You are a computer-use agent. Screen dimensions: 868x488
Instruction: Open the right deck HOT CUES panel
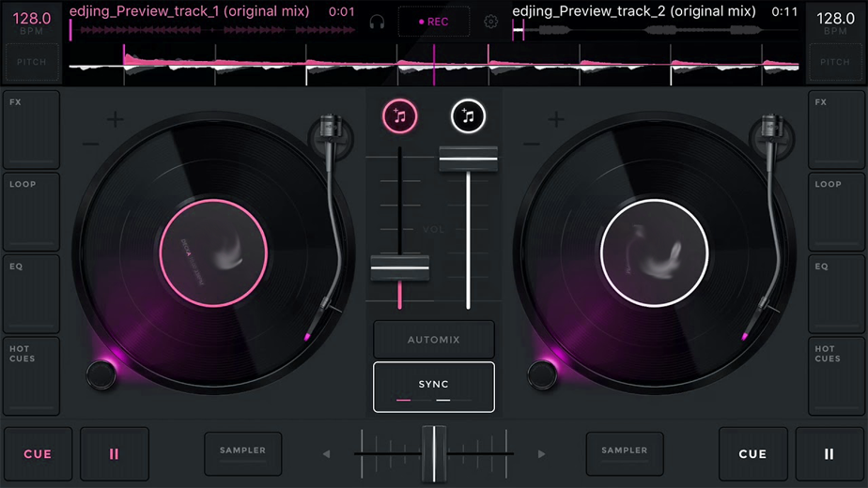coord(836,376)
